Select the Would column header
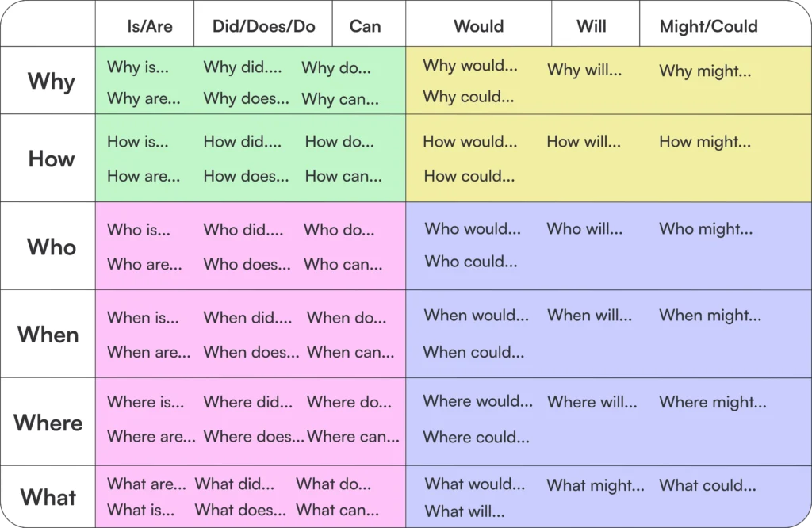The height and width of the screenshot is (528, 812). (x=478, y=26)
